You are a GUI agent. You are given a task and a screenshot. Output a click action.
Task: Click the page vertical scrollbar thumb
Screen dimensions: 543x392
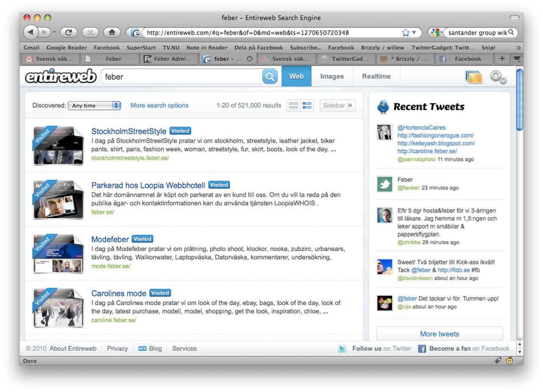point(520,100)
